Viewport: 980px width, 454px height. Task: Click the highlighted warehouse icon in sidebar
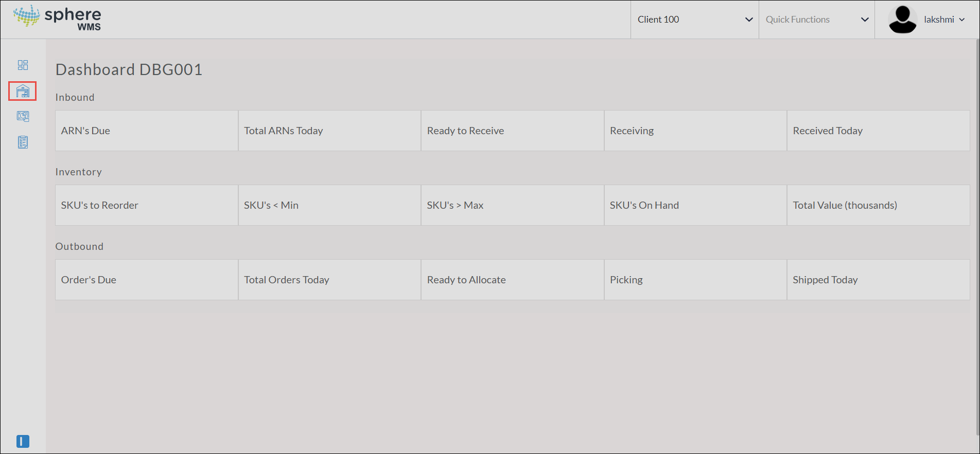click(23, 92)
